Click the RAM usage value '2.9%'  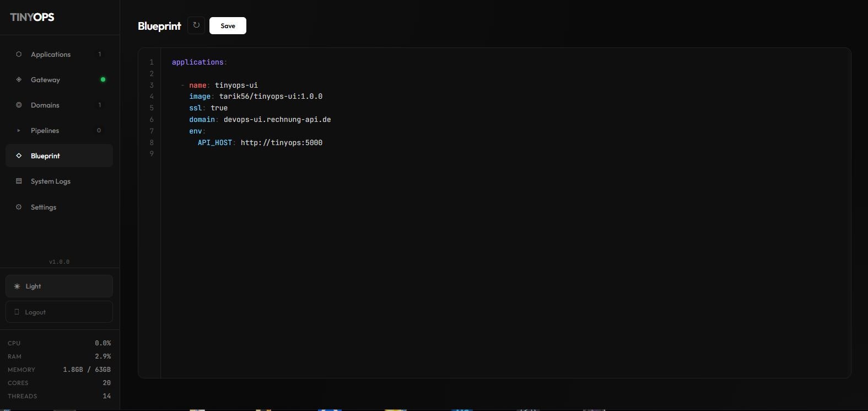tap(103, 356)
